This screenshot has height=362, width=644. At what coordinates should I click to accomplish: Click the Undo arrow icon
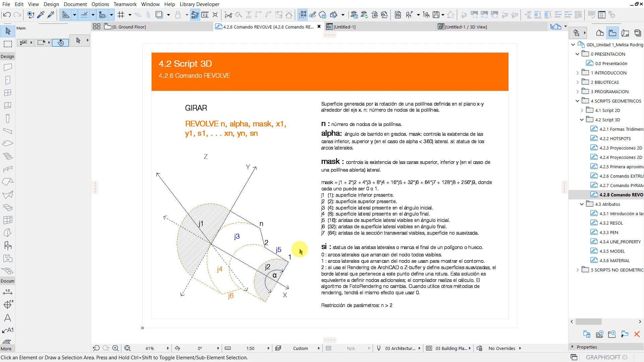(7, 15)
